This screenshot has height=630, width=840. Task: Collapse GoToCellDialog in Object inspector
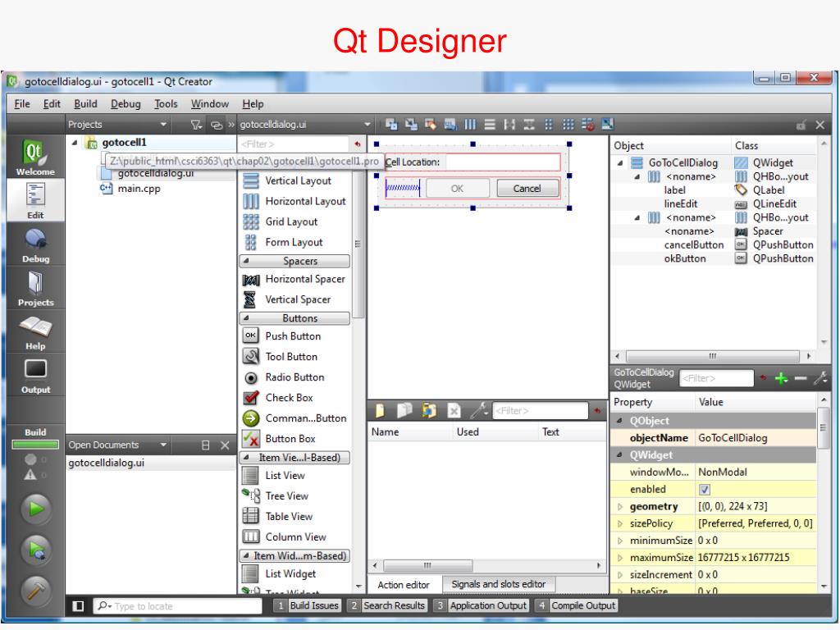(x=620, y=163)
